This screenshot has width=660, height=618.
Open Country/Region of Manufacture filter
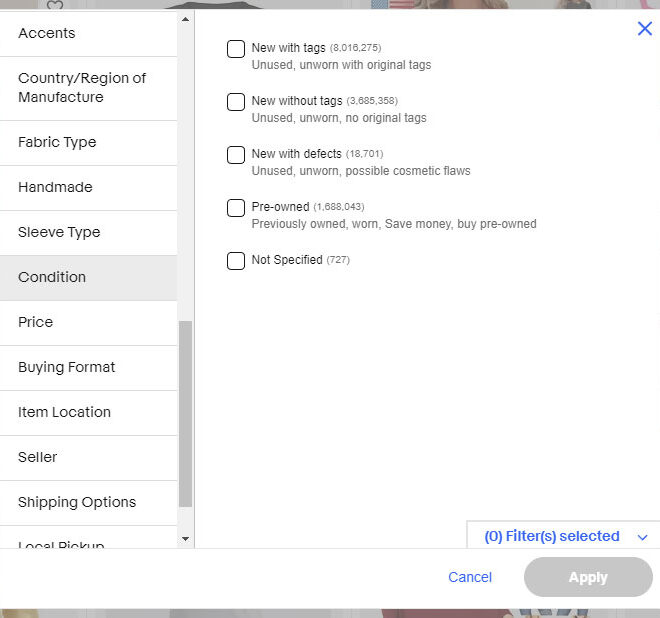point(88,88)
